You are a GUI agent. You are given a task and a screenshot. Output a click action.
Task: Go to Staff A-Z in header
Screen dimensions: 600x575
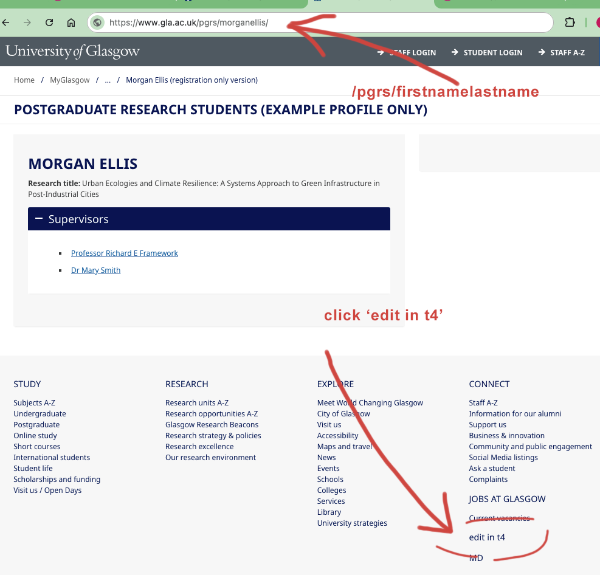tap(566, 52)
